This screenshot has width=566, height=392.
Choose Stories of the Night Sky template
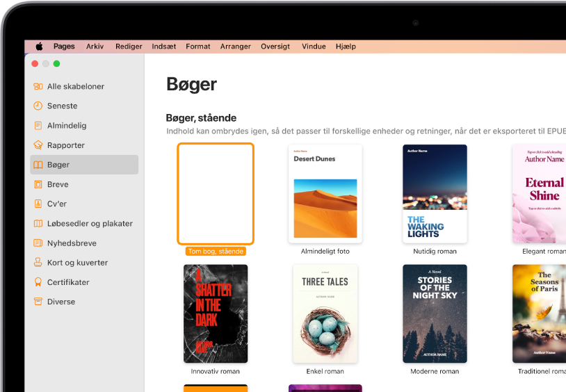(x=435, y=313)
